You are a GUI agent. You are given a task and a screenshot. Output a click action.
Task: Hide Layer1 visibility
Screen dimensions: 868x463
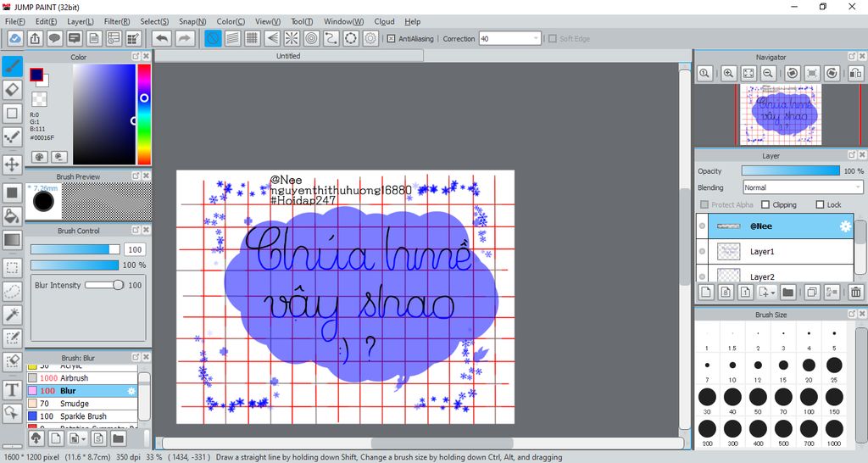pyautogui.click(x=702, y=252)
